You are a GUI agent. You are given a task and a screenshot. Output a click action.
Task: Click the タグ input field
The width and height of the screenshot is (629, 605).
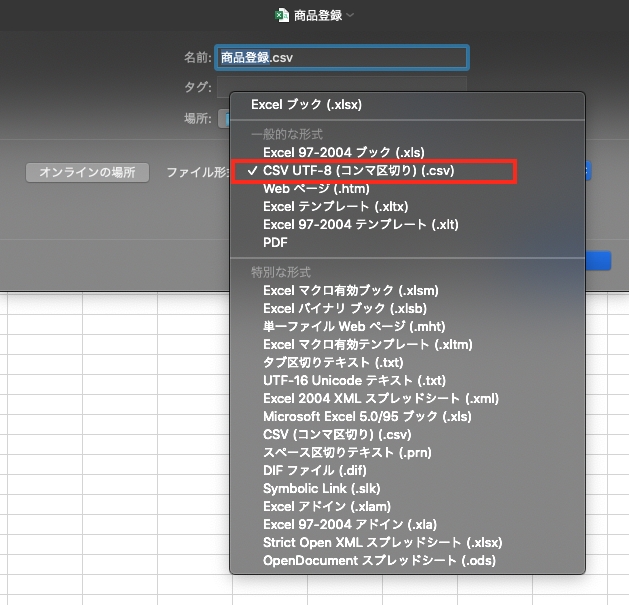click(x=342, y=87)
